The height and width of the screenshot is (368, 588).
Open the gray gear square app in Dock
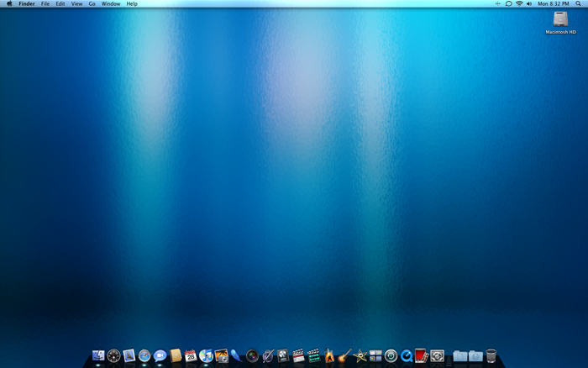tap(438, 355)
